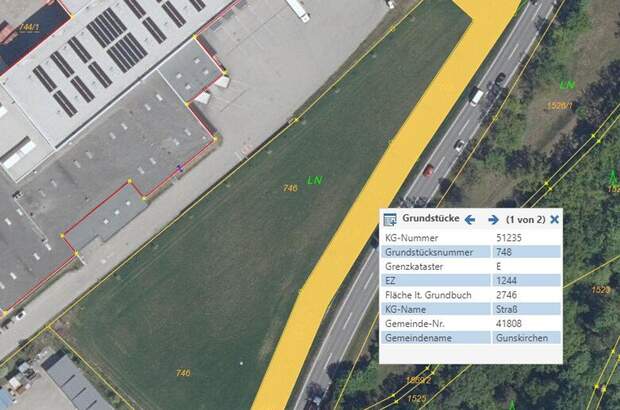Select the KG-Name row Straß
The height and width of the screenshot is (410, 620).
coord(471,309)
